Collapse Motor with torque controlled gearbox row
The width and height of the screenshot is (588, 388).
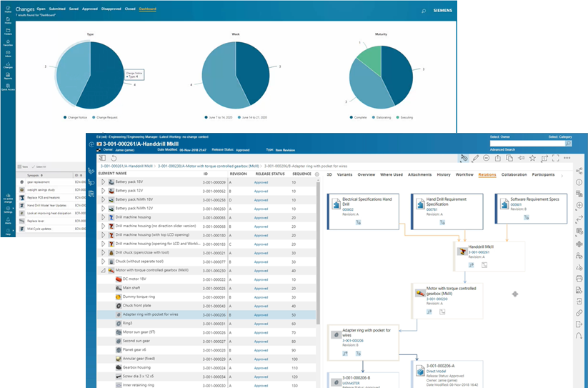103,270
